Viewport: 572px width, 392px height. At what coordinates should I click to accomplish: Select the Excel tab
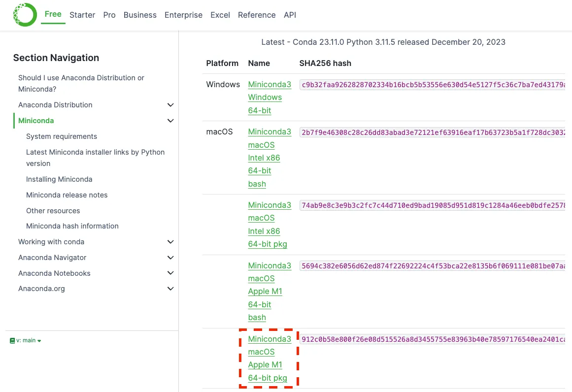[220, 15]
